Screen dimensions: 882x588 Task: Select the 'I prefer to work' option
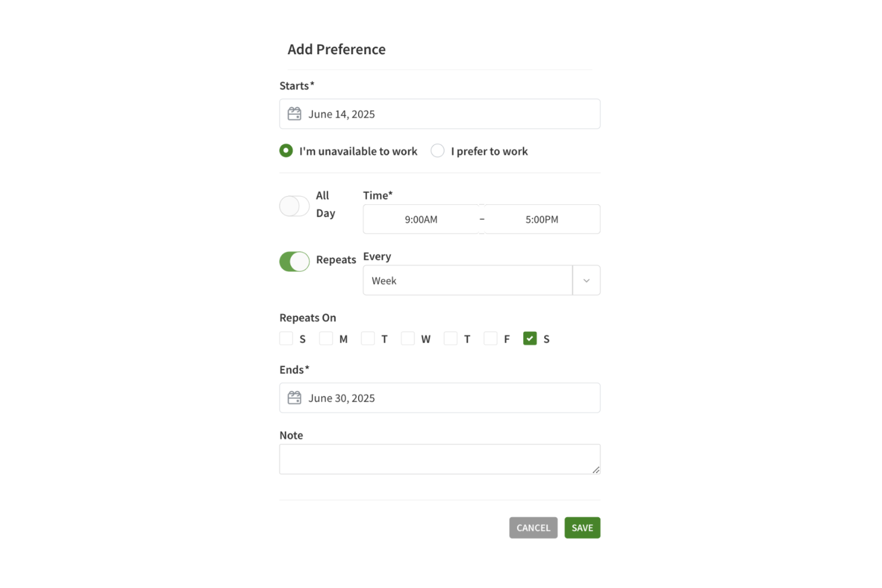[437, 151]
